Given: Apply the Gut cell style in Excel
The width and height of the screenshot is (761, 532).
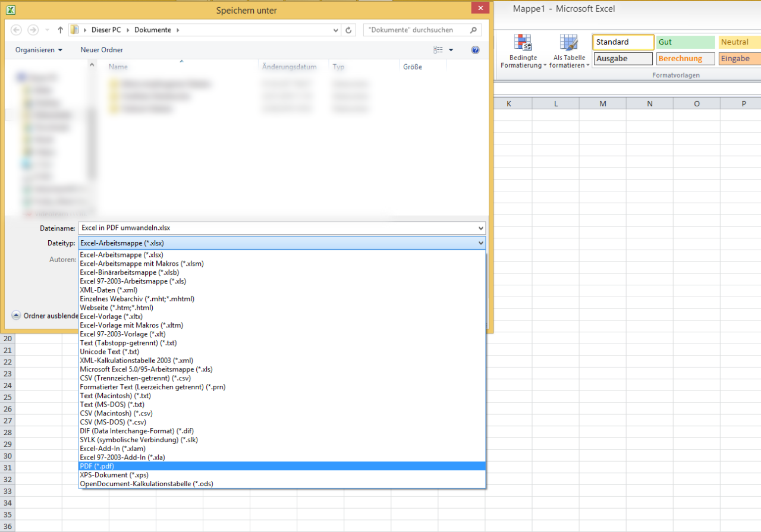Looking at the screenshot, I should (x=685, y=42).
